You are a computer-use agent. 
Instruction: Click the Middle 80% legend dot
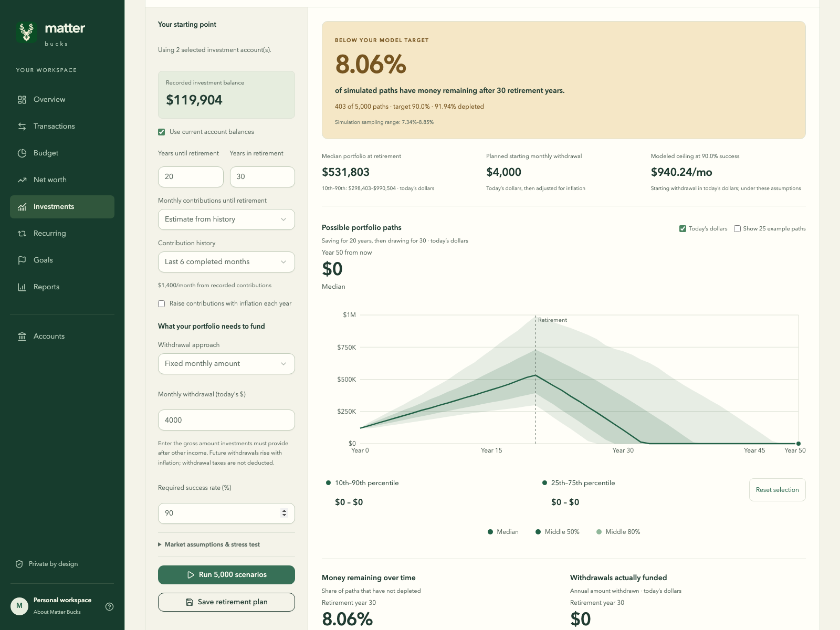(x=599, y=532)
